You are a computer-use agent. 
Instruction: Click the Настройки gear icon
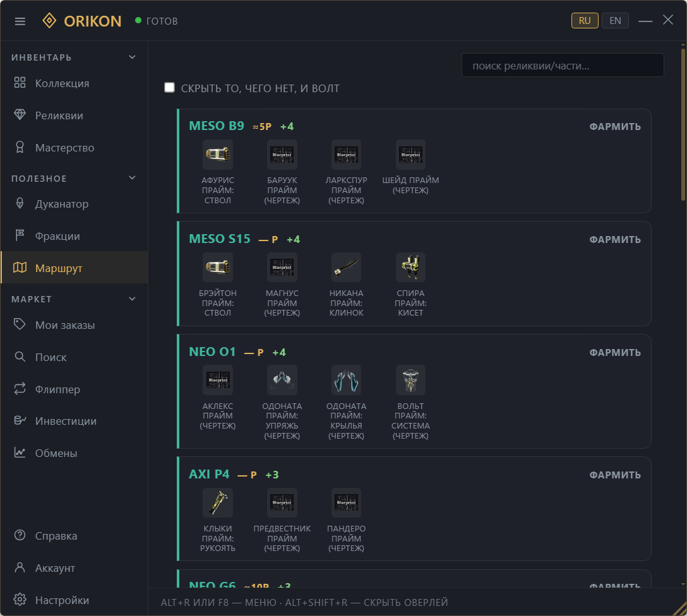click(20, 600)
